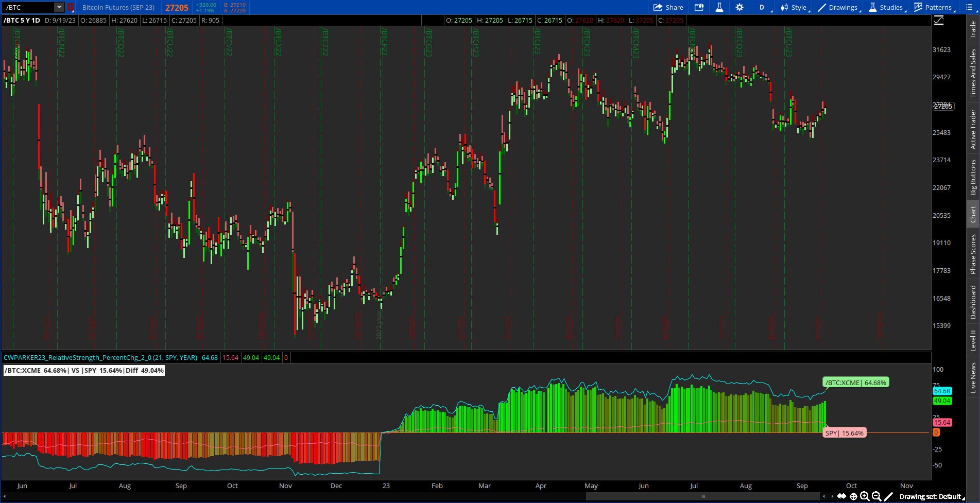Toggle the red symbol link icon beside /BTC
Image resolution: width=980 pixels, height=503 pixels.
(70, 7)
